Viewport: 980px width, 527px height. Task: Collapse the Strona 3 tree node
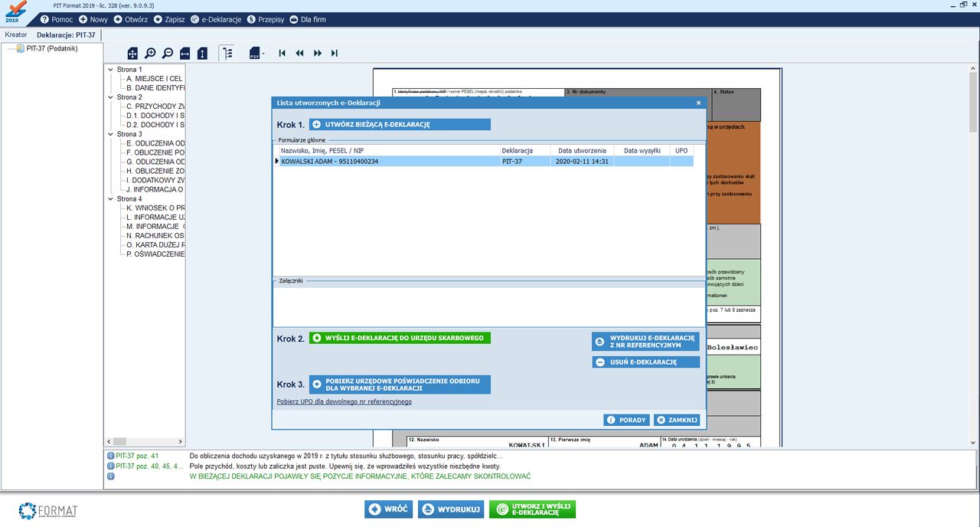tap(111, 134)
